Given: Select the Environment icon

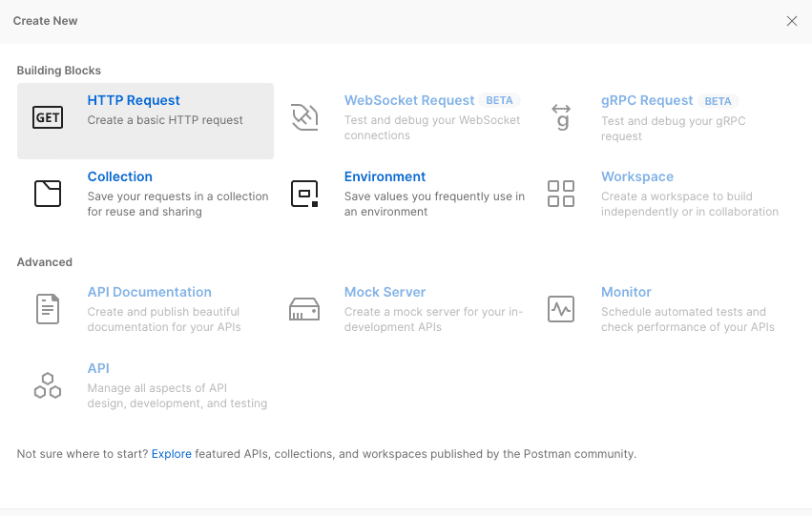Looking at the screenshot, I should coord(304,194).
